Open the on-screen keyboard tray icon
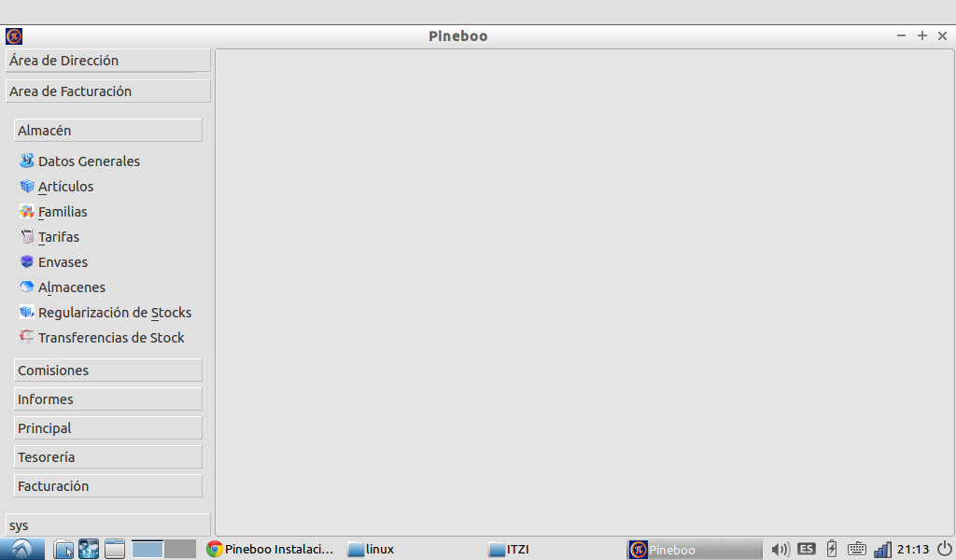Screen dimensions: 956x560 (x=857, y=549)
